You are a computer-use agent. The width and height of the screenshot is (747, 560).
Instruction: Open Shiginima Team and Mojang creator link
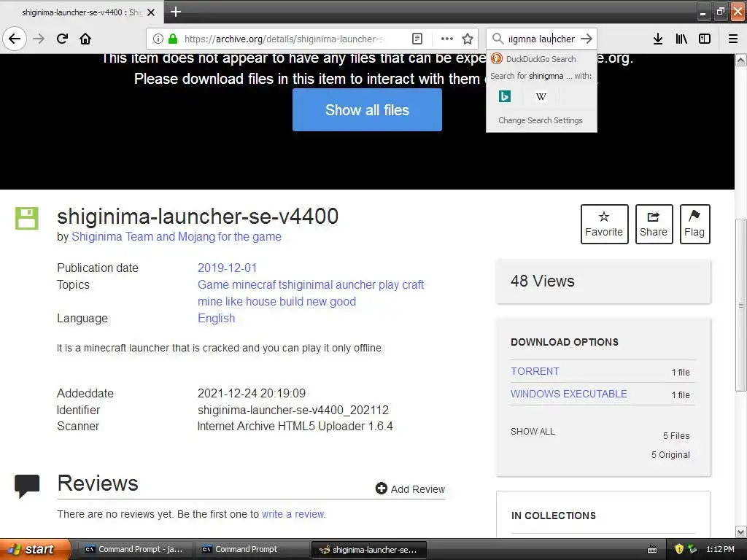[x=177, y=237]
